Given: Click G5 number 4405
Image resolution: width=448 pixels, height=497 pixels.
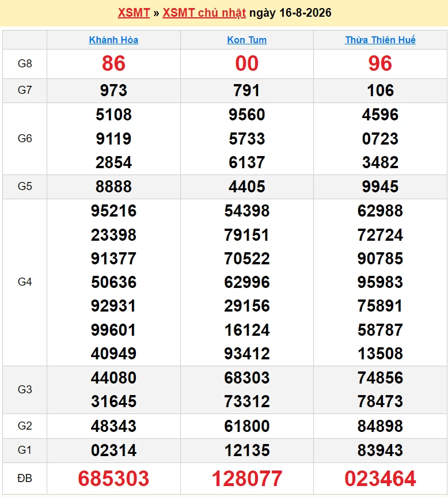Looking at the screenshot, I should [247, 187].
